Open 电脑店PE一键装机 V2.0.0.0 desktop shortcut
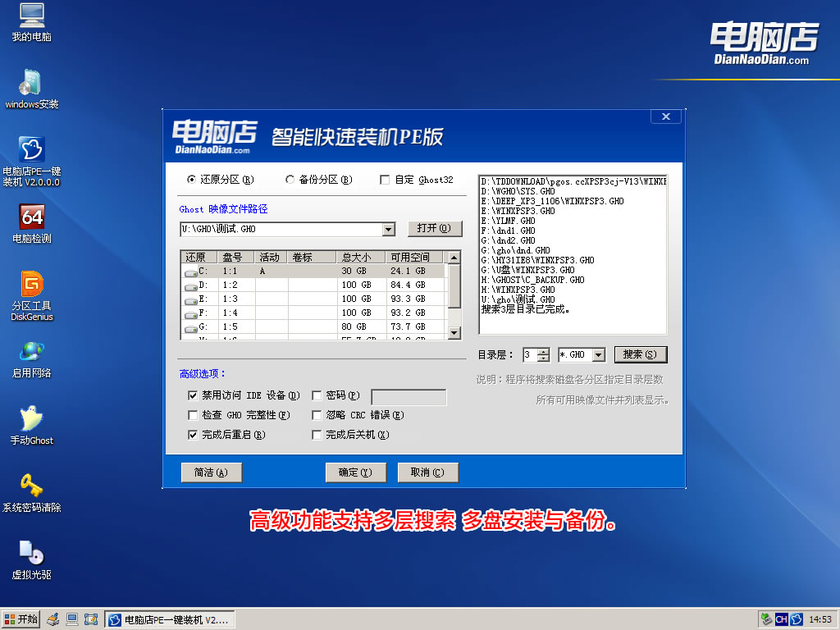The width and height of the screenshot is (840, 630). pos(32,162)
